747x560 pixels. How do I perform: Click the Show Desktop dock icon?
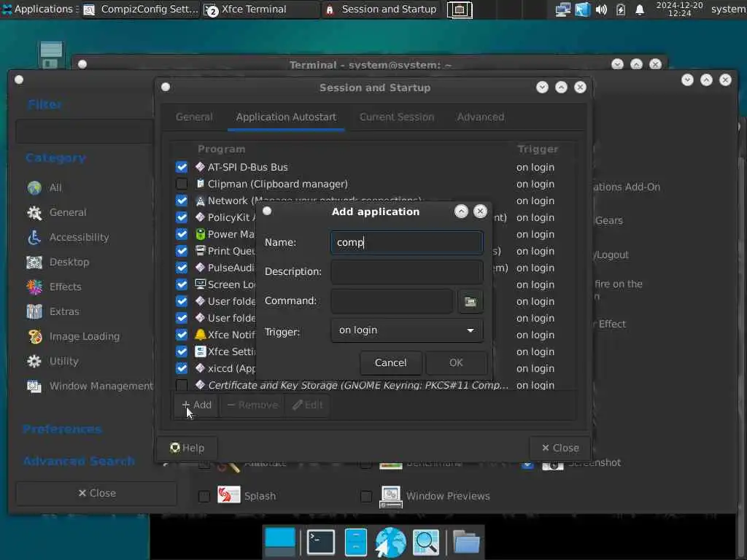tap(279, 542)
